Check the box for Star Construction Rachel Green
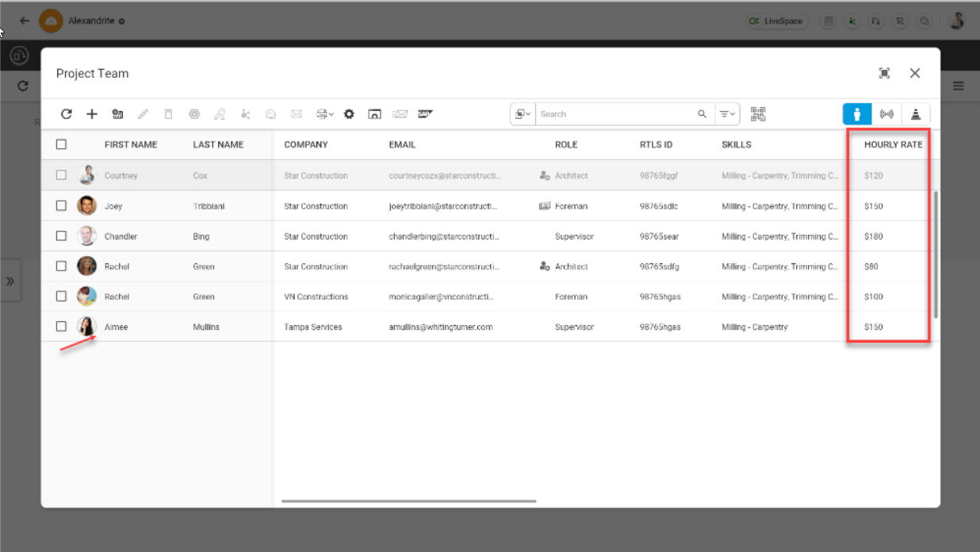The width and height of the screenshot is (980, 552). (x=61, y=266)
